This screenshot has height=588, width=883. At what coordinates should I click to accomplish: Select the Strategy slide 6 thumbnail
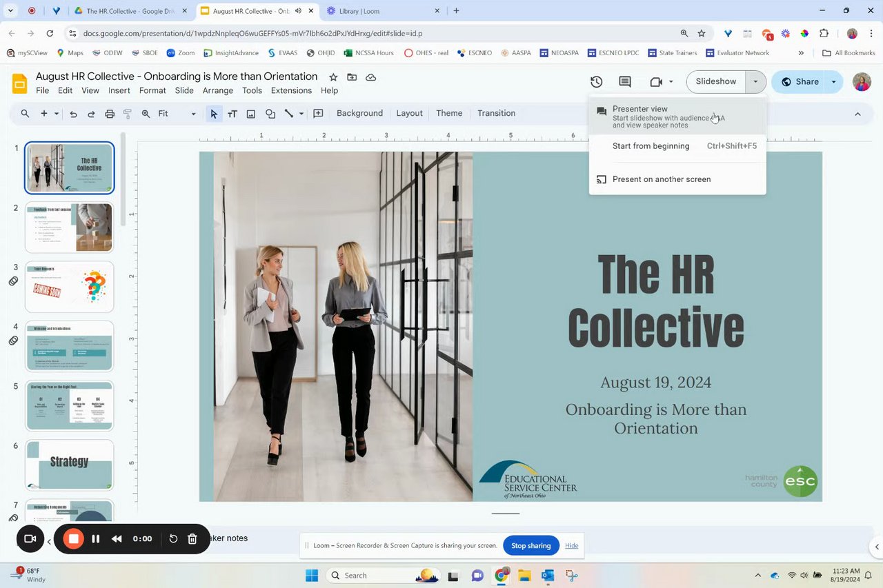coord(70,465)
